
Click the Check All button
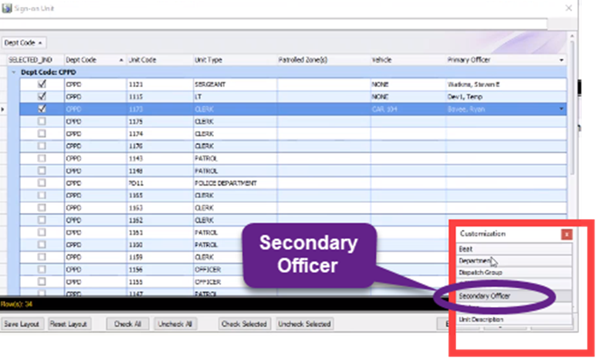click(x=128, y=324)
